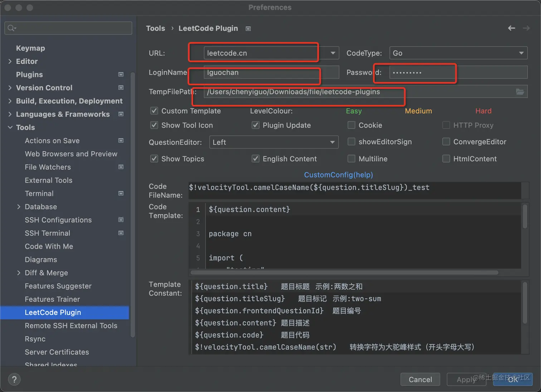The image size is (541, 392).
Task: Open Server Certificates settings
Action: (x=57, y=352)
